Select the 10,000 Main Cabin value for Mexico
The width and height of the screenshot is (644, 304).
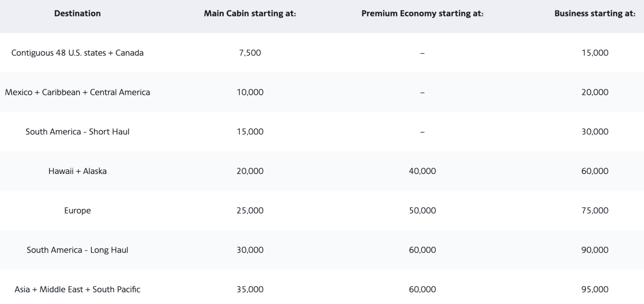click(250, 92)
